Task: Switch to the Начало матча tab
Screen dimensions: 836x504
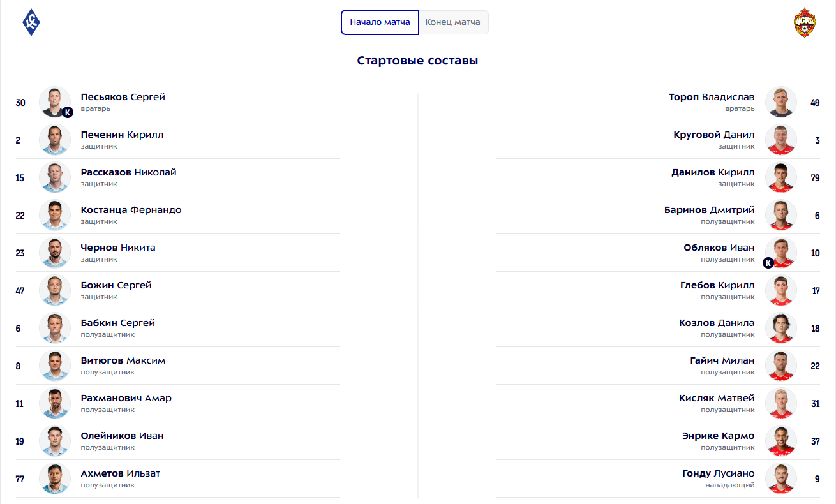Action: [x=380, y=22]
